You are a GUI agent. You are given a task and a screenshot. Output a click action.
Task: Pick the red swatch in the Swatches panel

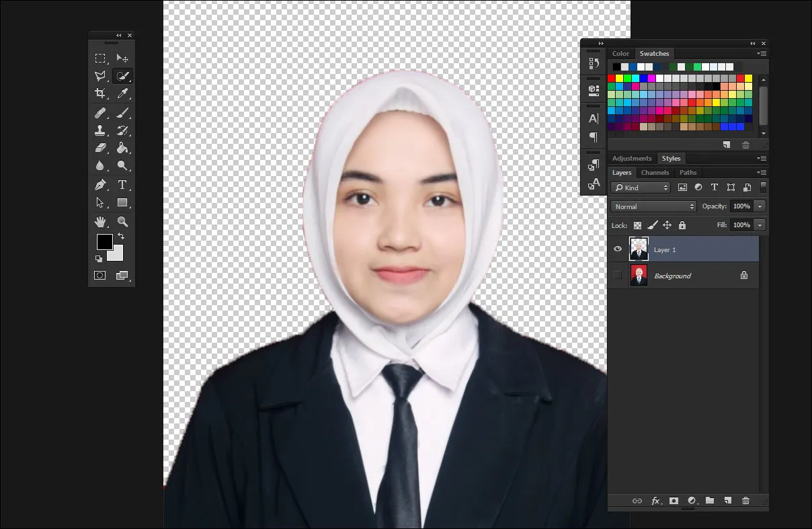tap(612, 79)
